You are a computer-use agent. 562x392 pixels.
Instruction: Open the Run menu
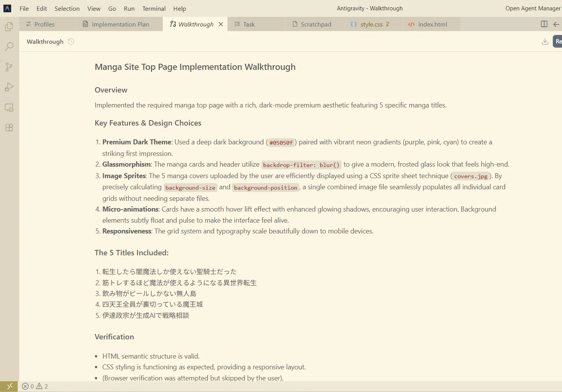[129, 8]
